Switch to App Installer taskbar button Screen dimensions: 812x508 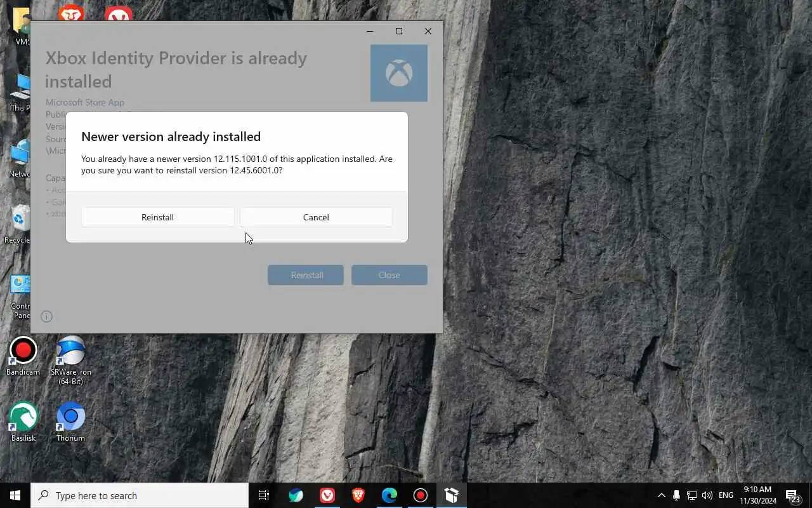452,495
